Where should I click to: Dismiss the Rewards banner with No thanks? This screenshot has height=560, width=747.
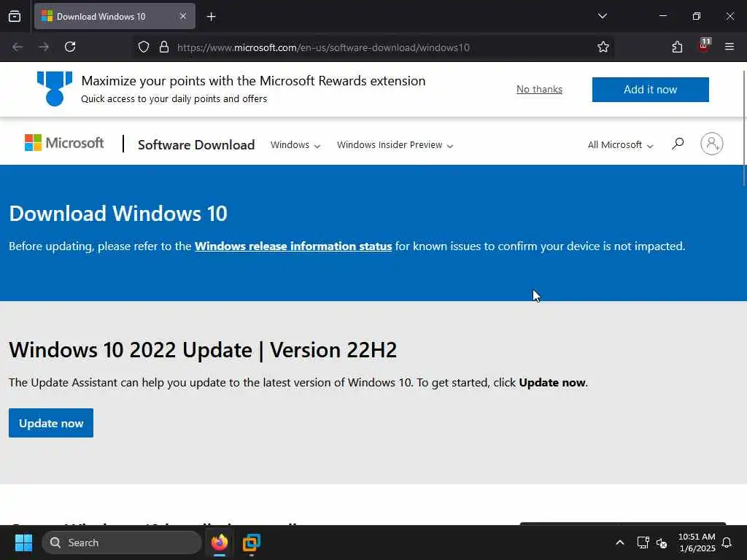coord(539,89)
